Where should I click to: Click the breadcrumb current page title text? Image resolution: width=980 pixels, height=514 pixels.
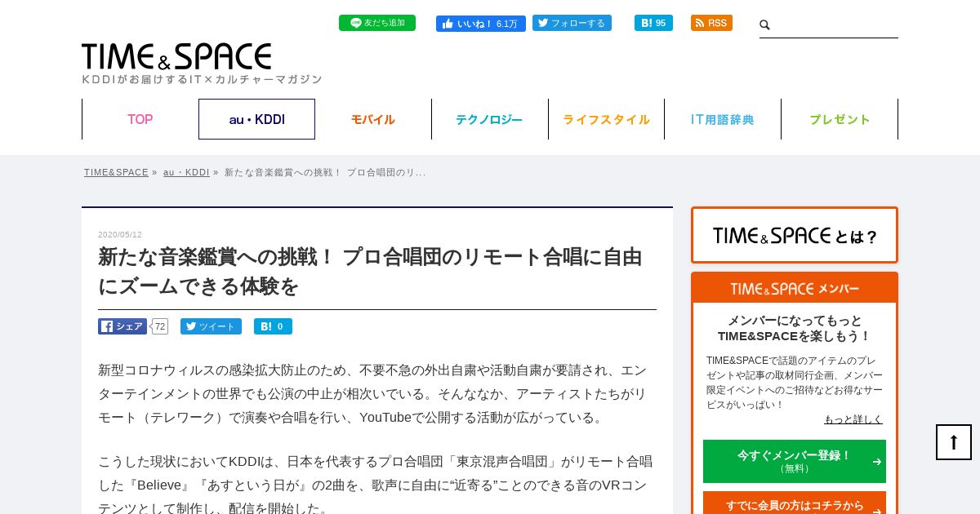325,172
